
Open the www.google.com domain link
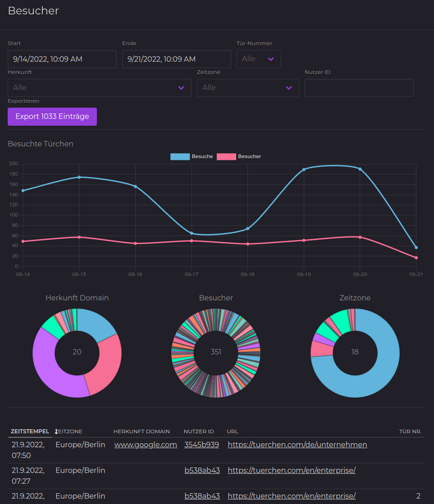point(146,445)
